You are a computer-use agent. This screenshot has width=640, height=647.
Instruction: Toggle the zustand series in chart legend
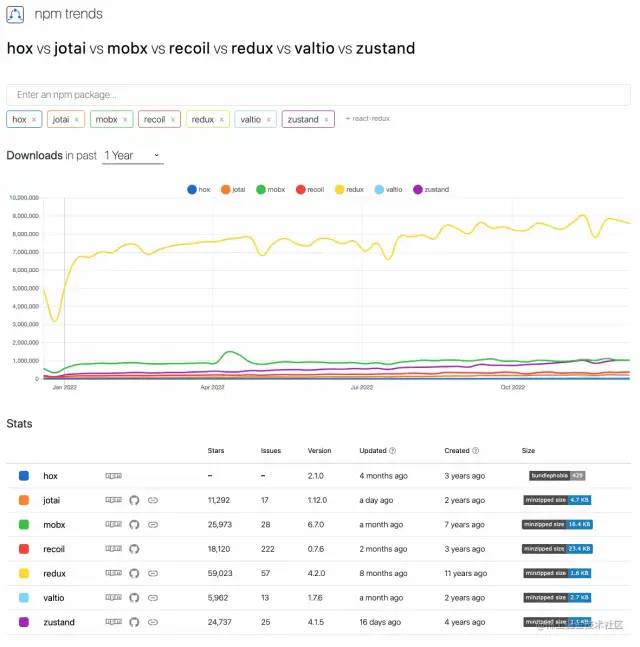coord(431,189)
